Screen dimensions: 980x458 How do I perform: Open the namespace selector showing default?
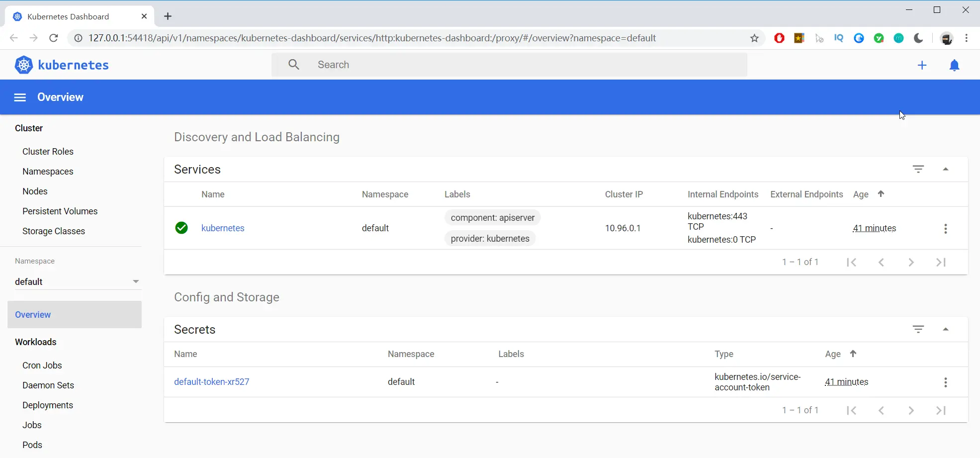pos(77,281)
